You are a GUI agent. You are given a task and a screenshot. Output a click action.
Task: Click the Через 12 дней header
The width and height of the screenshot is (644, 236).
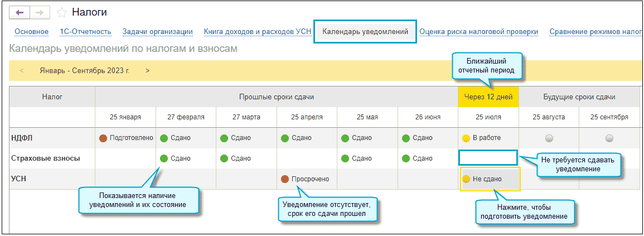tap(488, 97)
